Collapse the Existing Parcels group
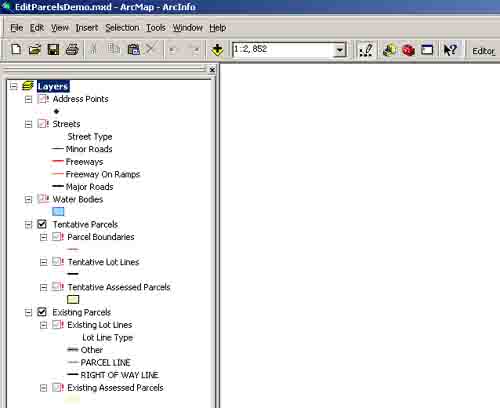This screenshot has height=408, width=500. (28, 312)
